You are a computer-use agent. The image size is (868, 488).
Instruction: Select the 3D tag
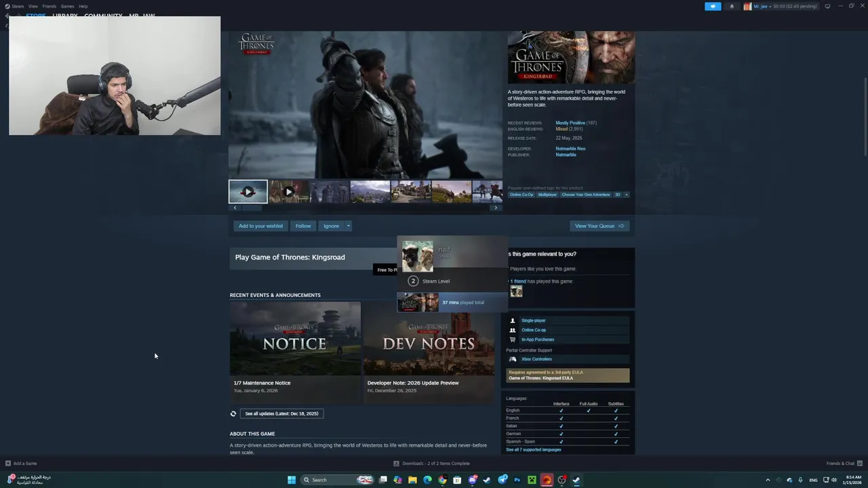pos(617,195)
